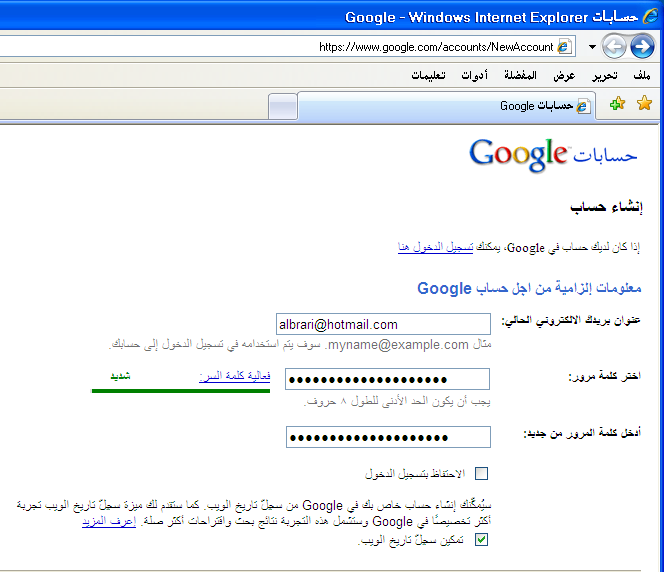Click the choose password field

coord(387,379)
